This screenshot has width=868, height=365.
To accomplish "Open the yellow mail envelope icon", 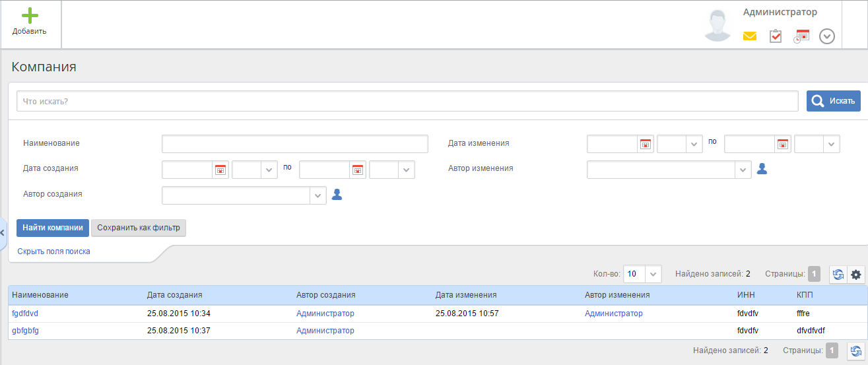I will click(x=749, y=36).
